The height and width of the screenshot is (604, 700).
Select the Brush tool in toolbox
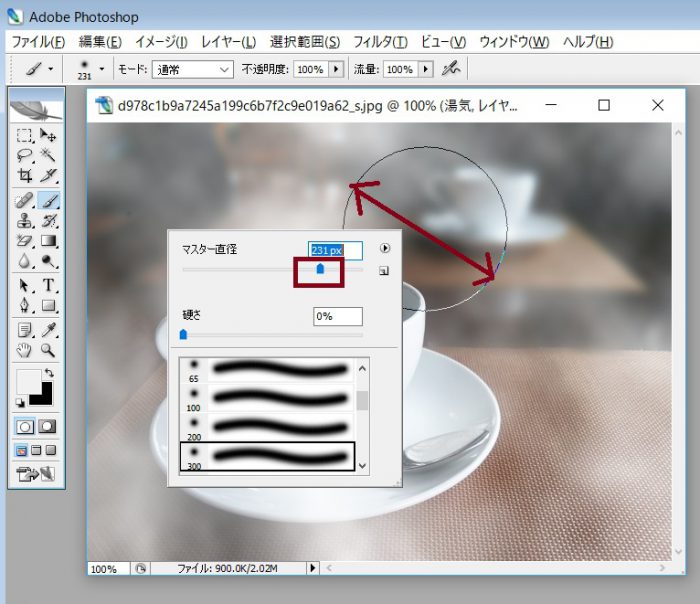(x=48, y=200)
